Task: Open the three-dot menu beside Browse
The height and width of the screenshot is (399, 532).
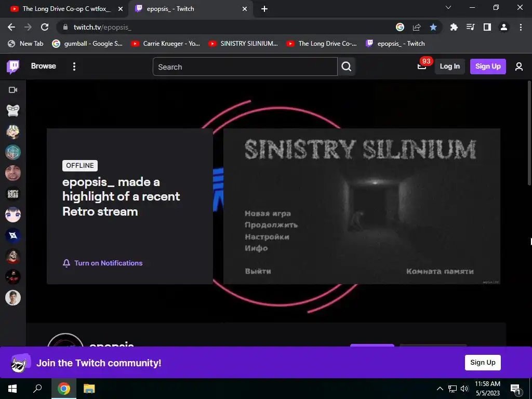Action: 74,66
